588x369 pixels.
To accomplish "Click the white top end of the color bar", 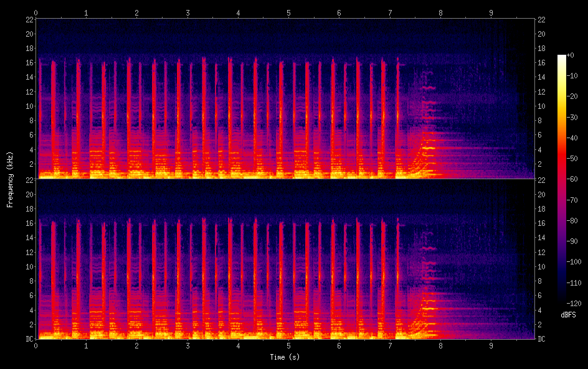I will 562,57.
